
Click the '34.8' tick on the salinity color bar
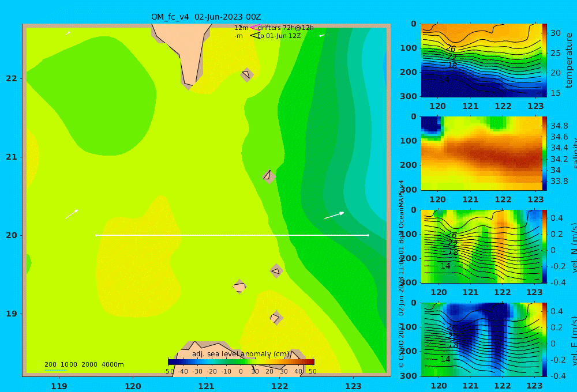click(559, 126)
